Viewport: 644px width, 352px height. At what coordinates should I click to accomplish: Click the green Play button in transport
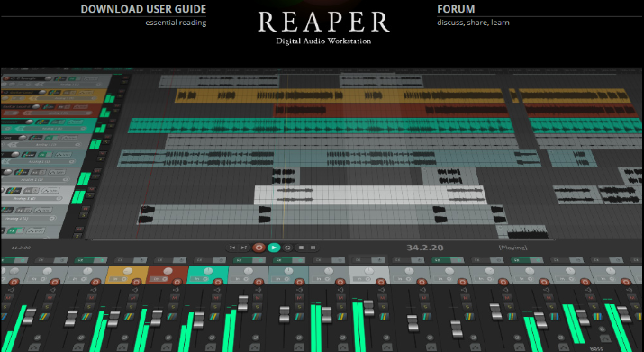point(274,248)
